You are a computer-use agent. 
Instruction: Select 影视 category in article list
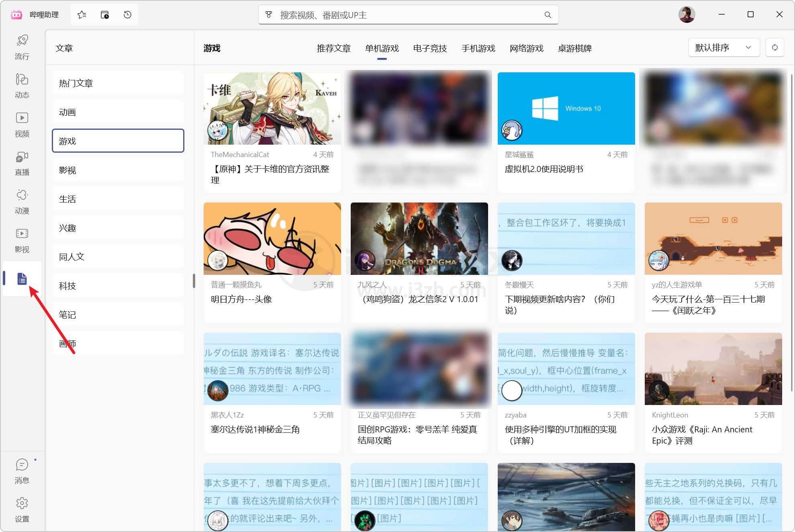[x=118, y=170]
